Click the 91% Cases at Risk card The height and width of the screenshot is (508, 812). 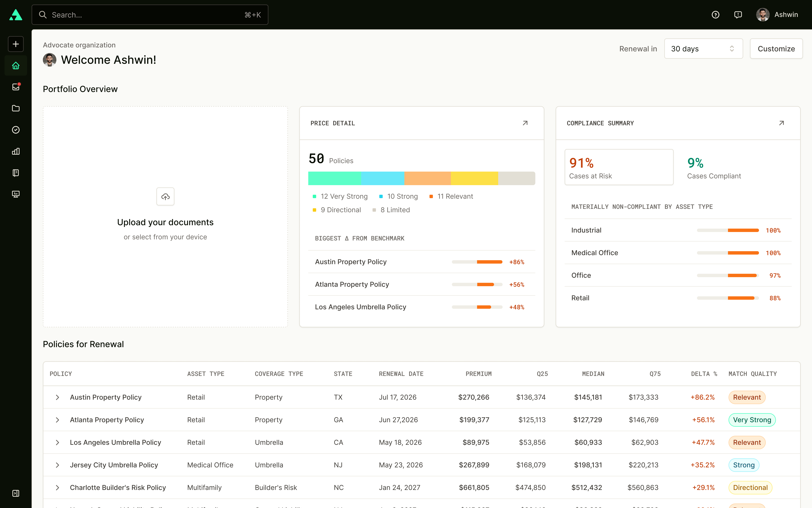coord(619,167)
